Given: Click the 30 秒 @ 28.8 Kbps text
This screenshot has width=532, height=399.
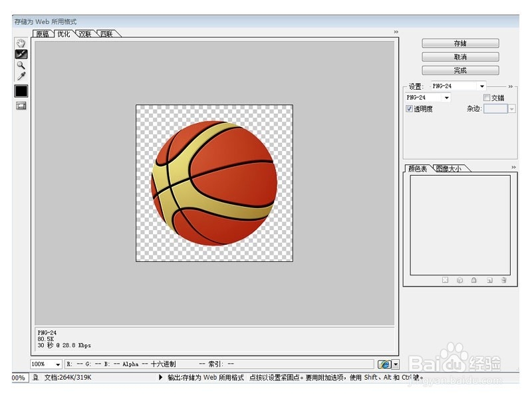Looking at the screenshot, I should pyautogui.click(x=64, y=345).
